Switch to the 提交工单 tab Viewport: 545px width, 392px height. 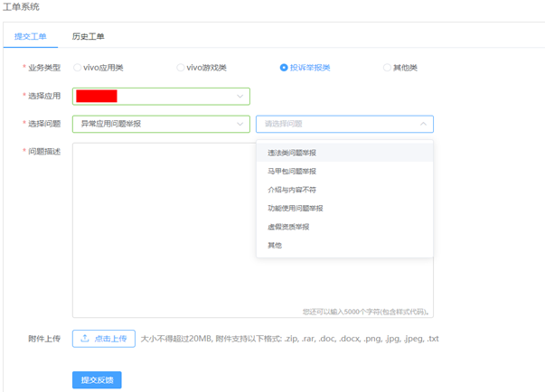(30, 36)
